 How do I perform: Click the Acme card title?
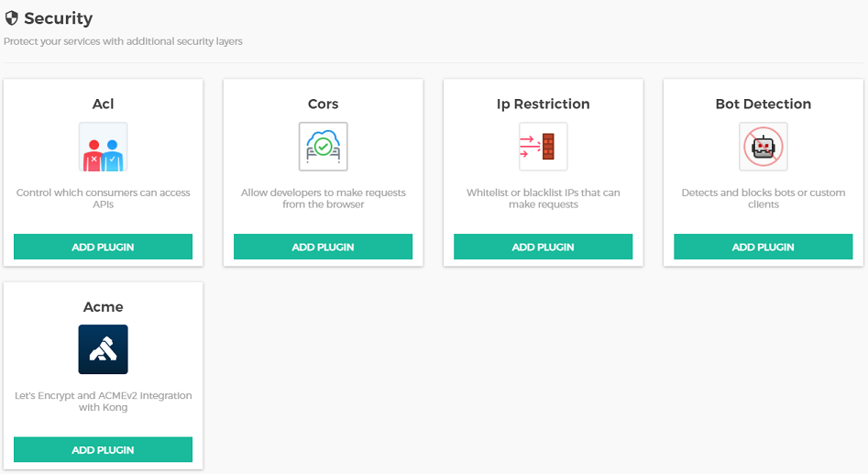103,307
